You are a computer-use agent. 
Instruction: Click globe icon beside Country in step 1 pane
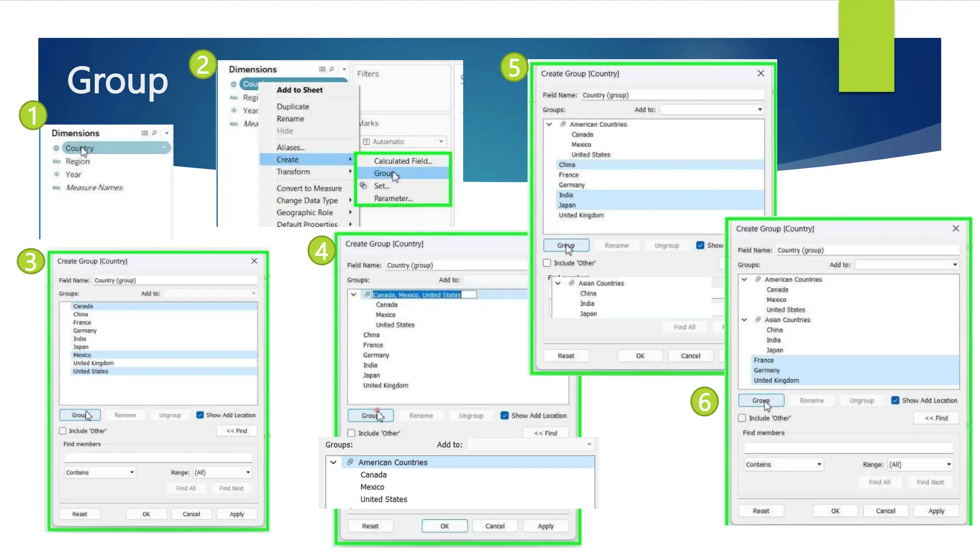(56, 148)
